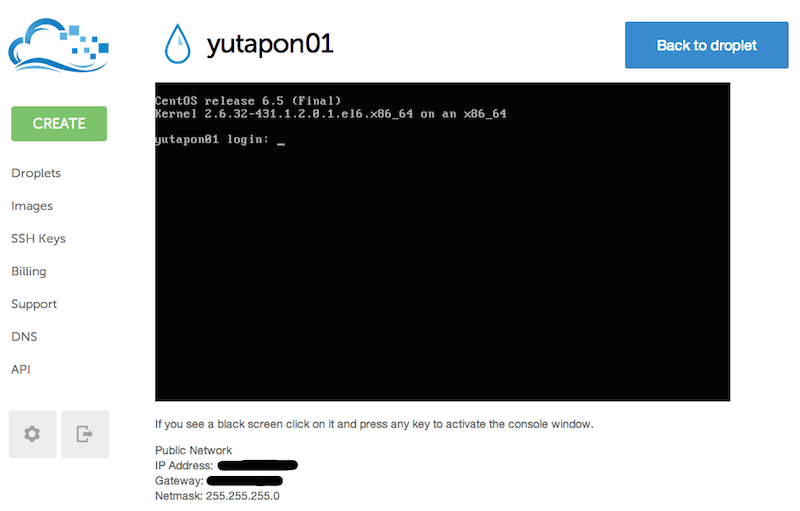Click the CentOS release 6.5 console line

[x=248, y=100]
